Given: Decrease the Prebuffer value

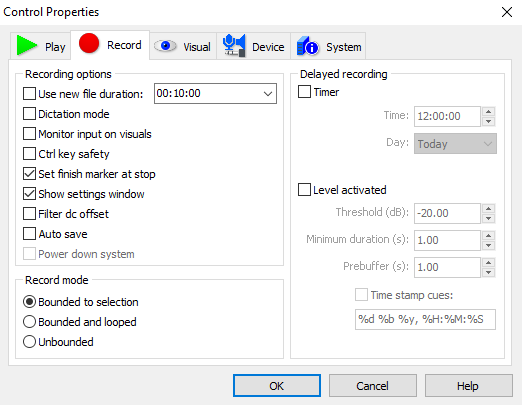Looking at the screenshot, I should [489, 272].
